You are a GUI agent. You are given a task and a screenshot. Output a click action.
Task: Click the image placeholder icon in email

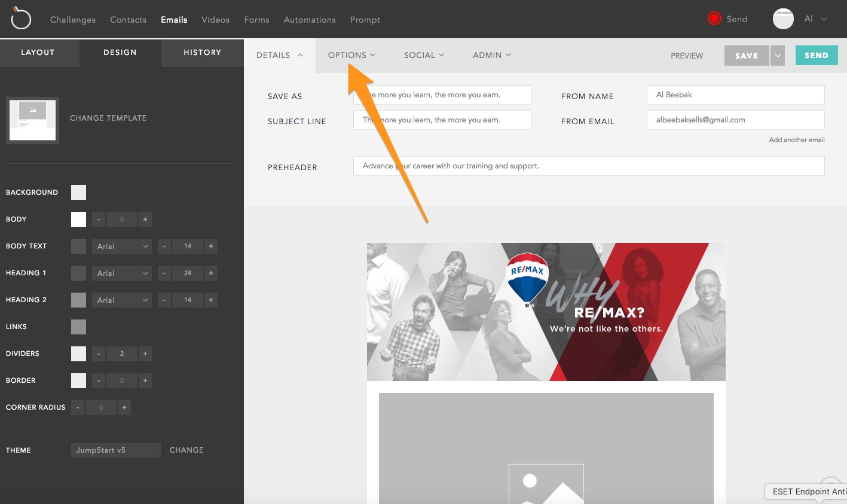(x=546, y=484)
